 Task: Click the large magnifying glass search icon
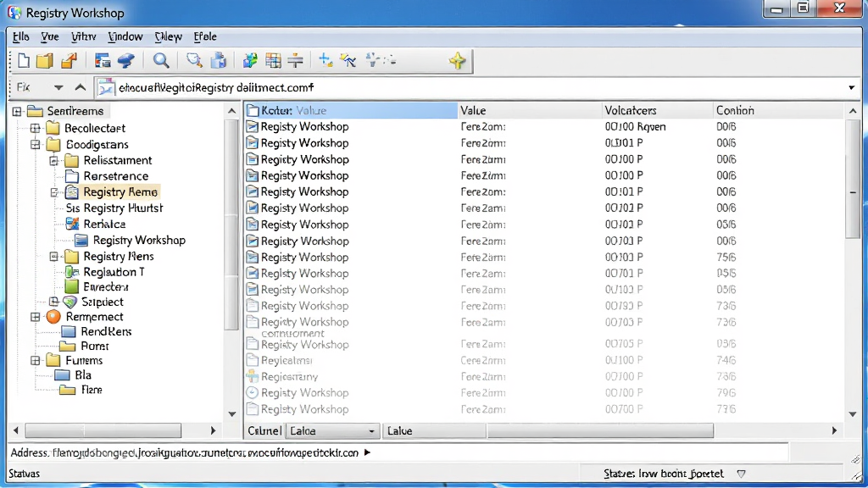[x=161, y=60]
